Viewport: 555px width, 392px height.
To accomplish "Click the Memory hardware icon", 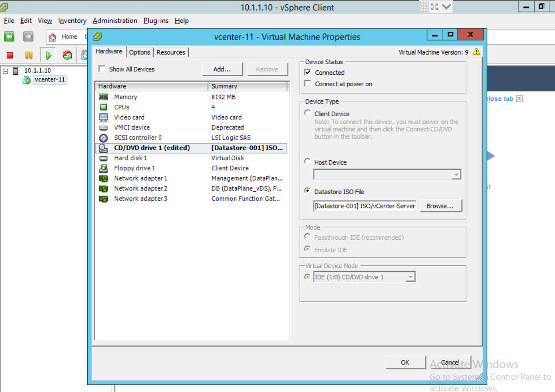I will [103, 97].
